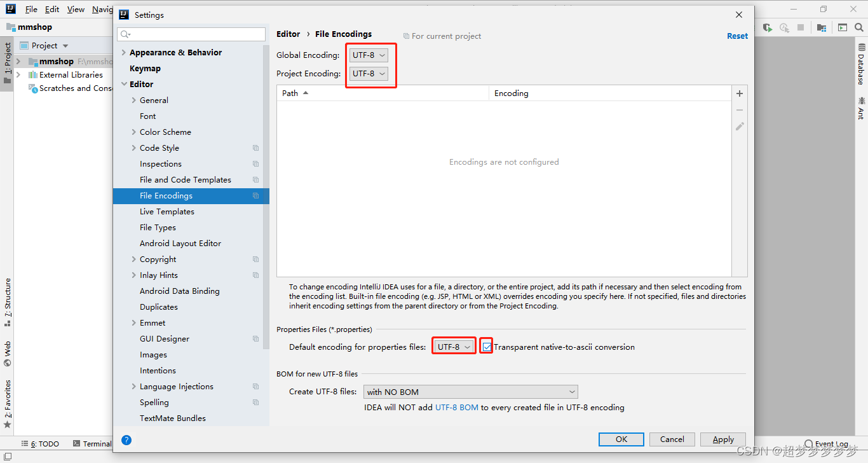Click the Cancel button
This screenshot has height=463, width=868.
[672, 439]
